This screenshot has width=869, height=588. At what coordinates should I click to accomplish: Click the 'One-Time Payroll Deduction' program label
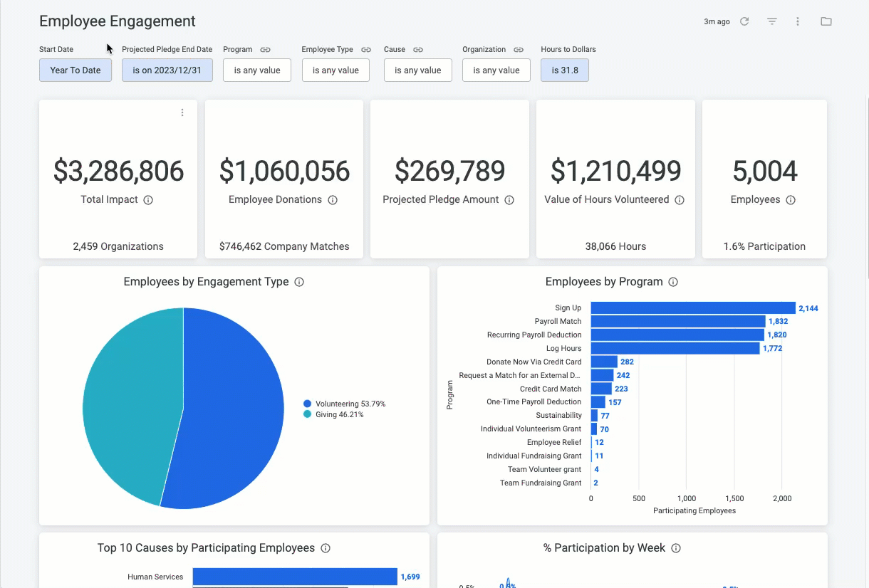534,402
